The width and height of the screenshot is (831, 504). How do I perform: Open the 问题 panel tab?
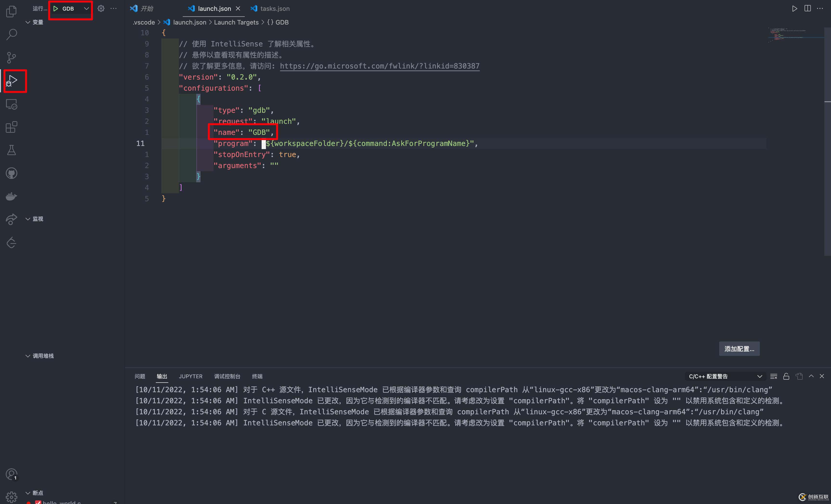tap(140, 376)
